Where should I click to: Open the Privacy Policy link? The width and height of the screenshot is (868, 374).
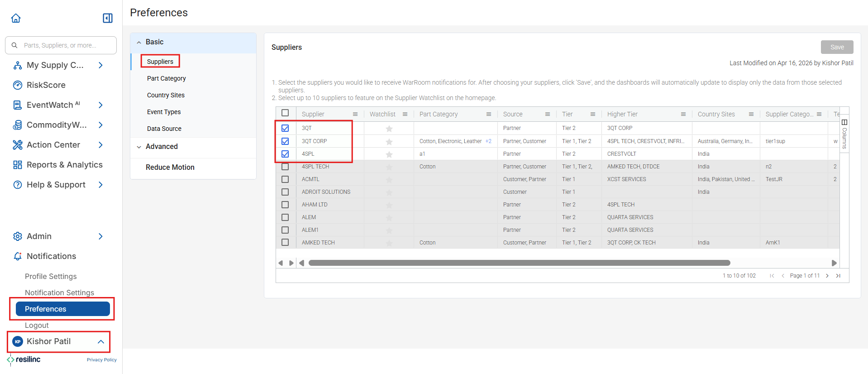[x=102, y=360]
